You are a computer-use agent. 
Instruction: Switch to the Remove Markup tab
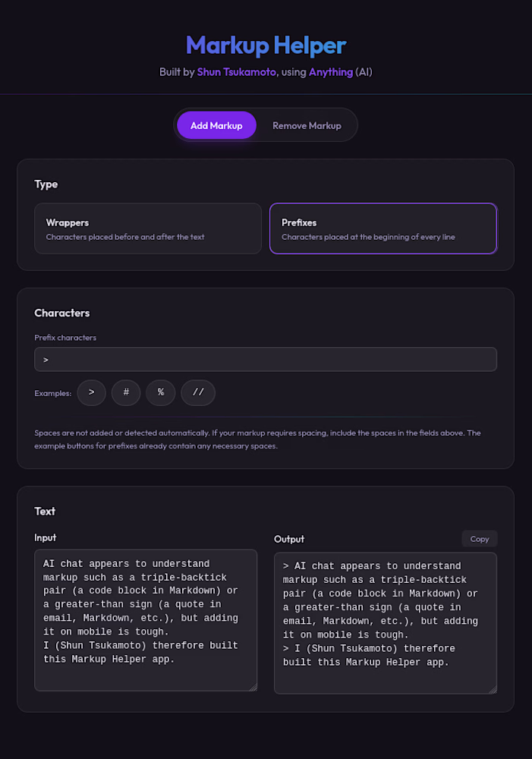click(x=307, y=125)
